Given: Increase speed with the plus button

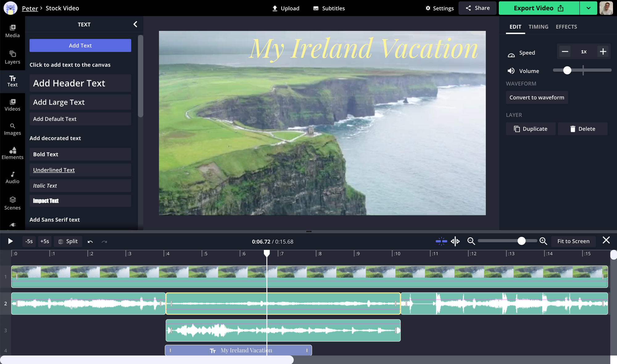Looking at the screenshot, I should [x=603, y=52].
